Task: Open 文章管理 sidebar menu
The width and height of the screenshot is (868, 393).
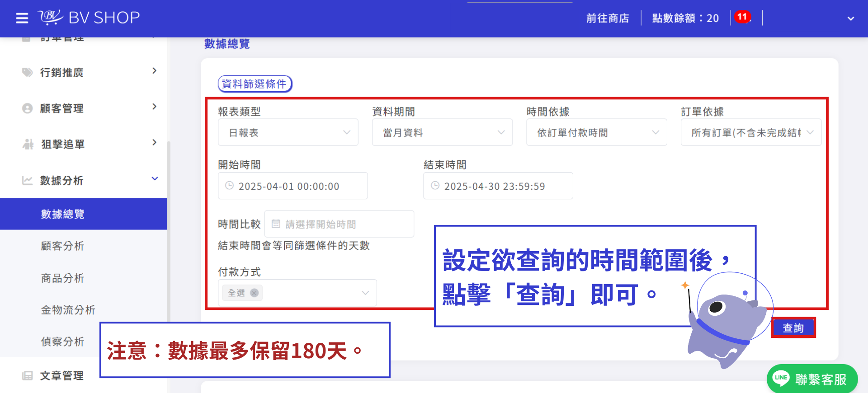Action: click(x=62, y=375)
